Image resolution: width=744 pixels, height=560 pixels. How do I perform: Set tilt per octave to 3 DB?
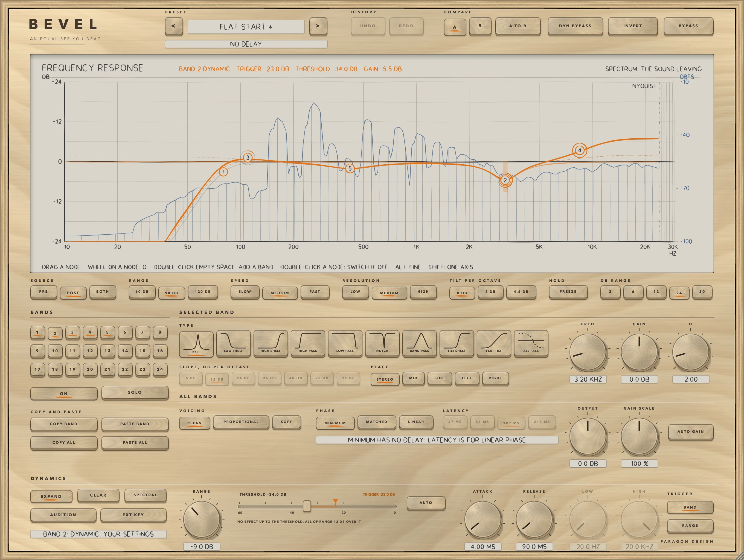pyautogui.click(x=490, y=292)
